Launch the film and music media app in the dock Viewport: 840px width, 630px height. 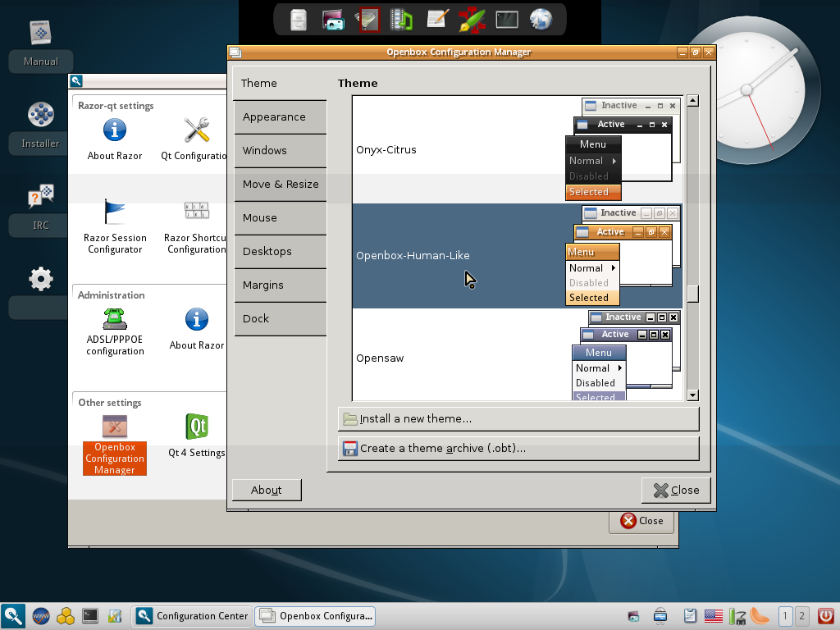(x=401, y=20)
